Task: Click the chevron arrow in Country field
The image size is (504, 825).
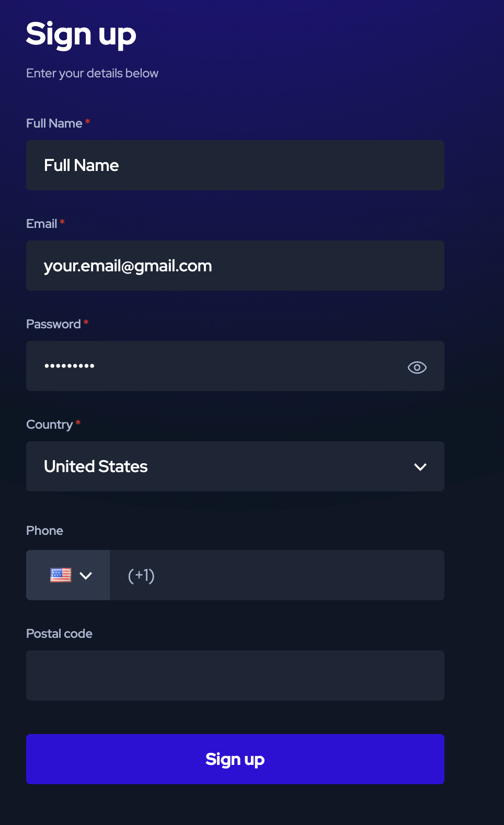Action: pyautogui.click(x=420, y=467)
